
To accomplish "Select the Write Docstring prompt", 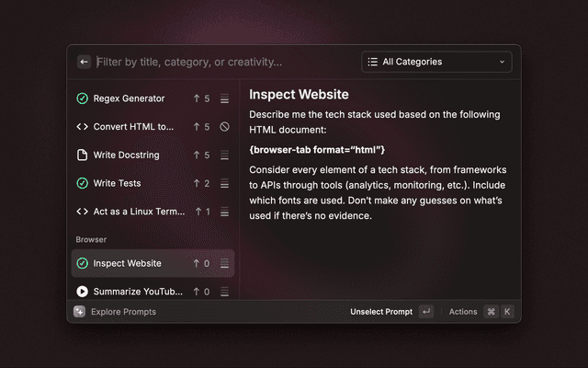I will tap(126, 155).
